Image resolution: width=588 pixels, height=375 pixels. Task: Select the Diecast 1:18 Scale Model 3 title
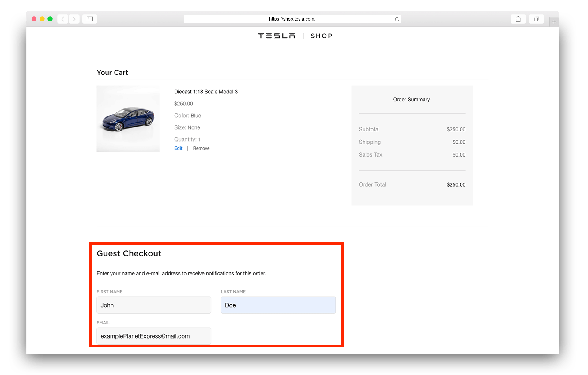coord(206,92)
